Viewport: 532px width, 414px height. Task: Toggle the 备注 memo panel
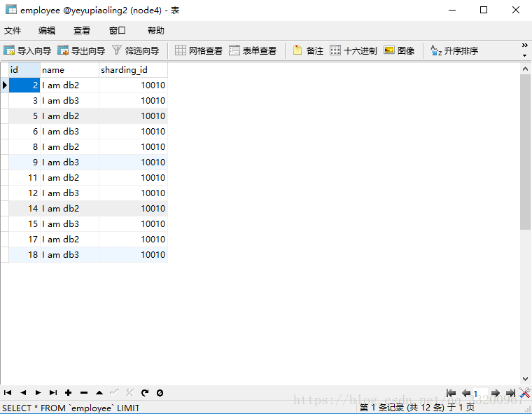point(308,50)
